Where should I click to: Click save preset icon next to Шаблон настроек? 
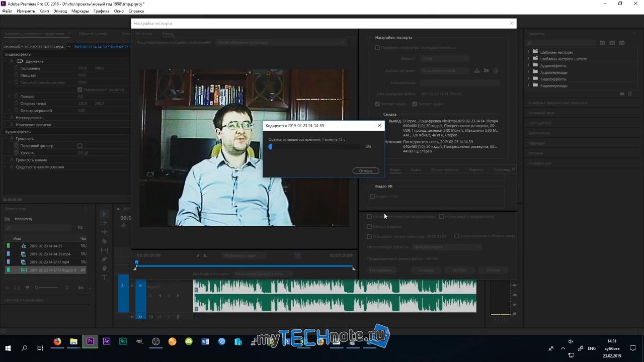click(477, 71)
